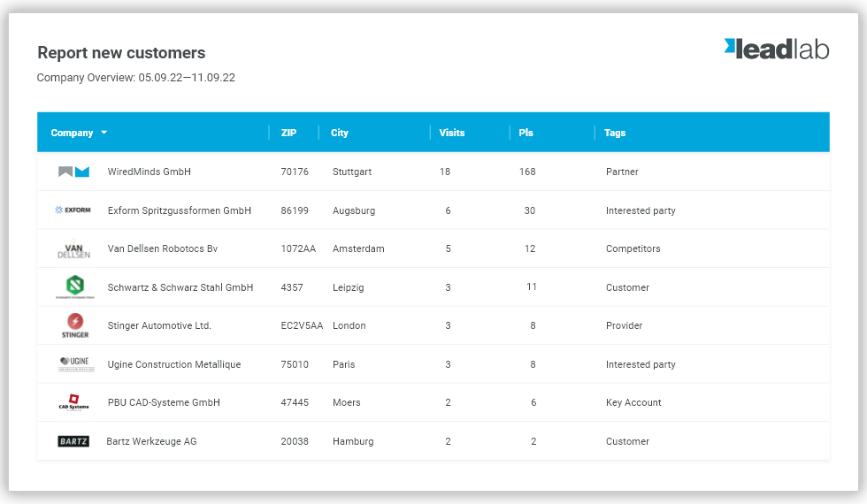Click the leadlab logo
Screen dimensions: 867x504
[777, 50]
